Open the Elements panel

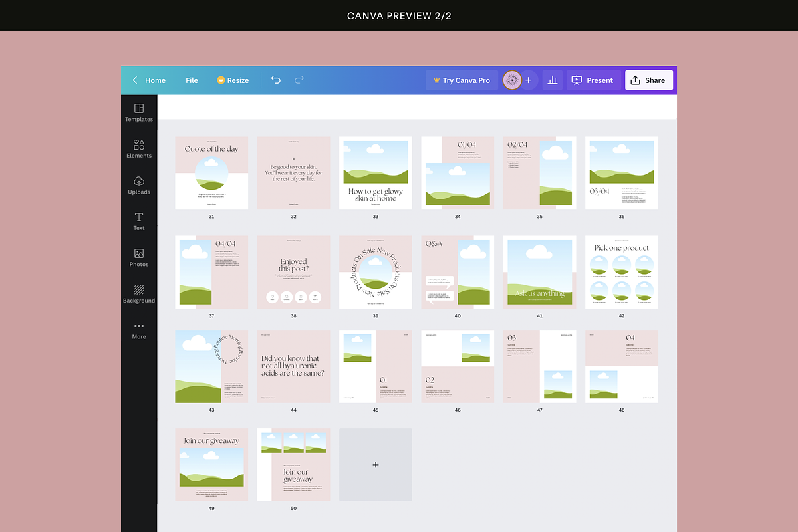coord(139,148)
